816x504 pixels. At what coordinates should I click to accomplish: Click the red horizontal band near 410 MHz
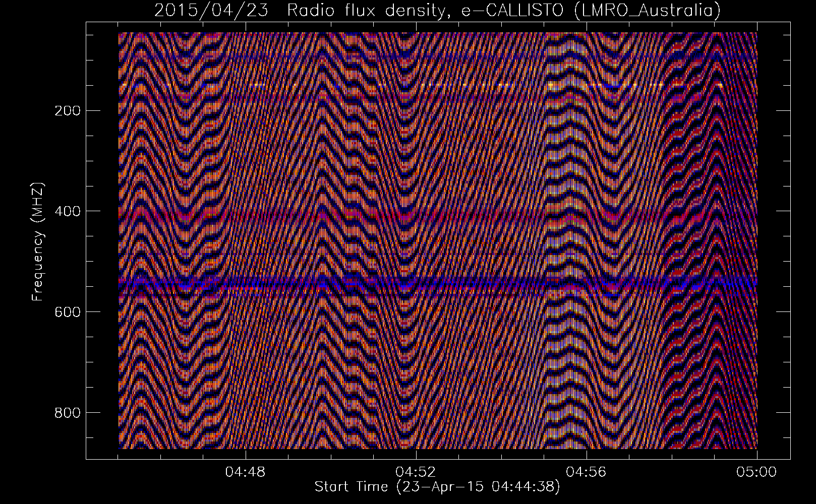pyautogui.click(x=438, y=217)
